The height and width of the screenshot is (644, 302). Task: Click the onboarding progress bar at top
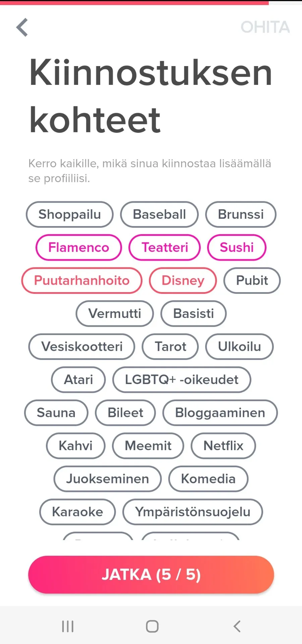pos(151,3)
